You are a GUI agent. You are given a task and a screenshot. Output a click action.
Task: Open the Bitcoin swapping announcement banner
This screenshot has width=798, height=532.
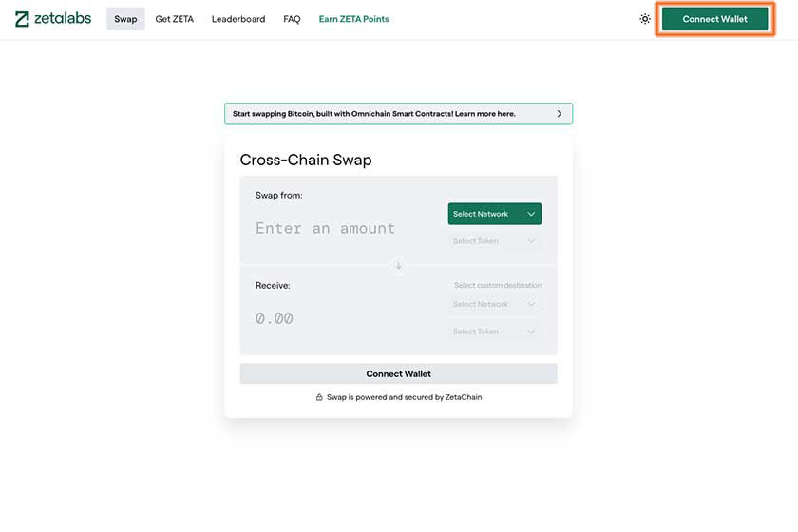click(x=398, y=114)
